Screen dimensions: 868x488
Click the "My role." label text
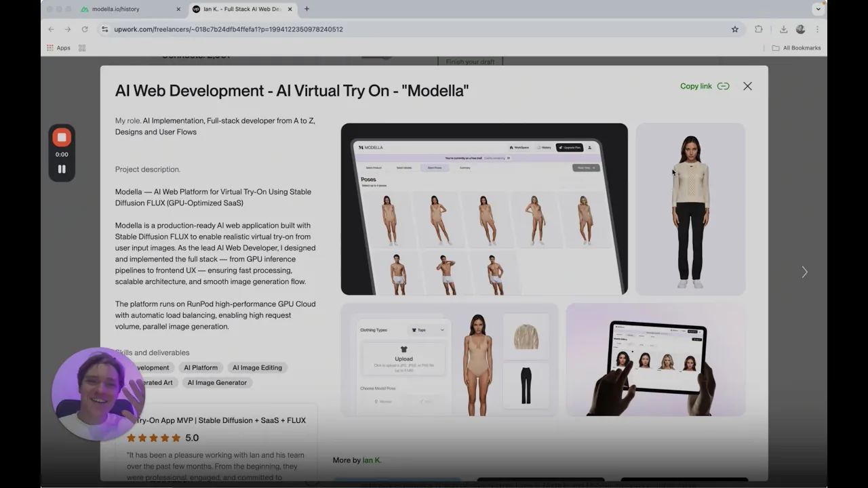(128, 121)
